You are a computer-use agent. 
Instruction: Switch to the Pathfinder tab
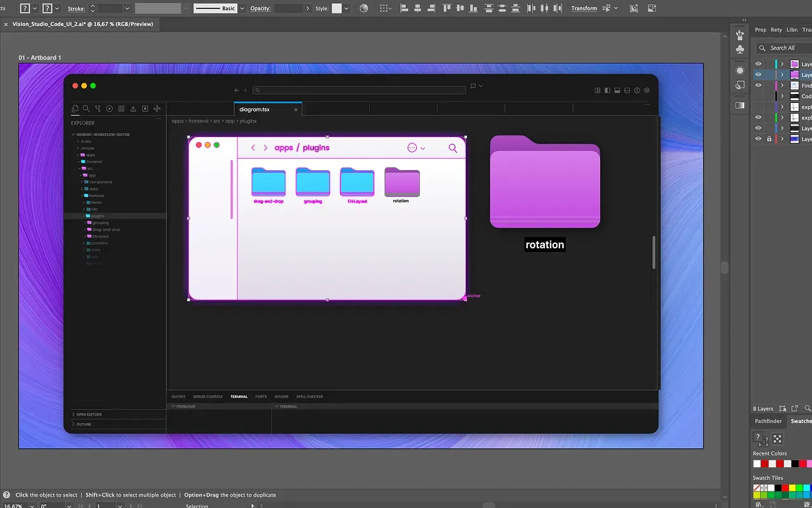pyautogui.click(x=768, y=421)
